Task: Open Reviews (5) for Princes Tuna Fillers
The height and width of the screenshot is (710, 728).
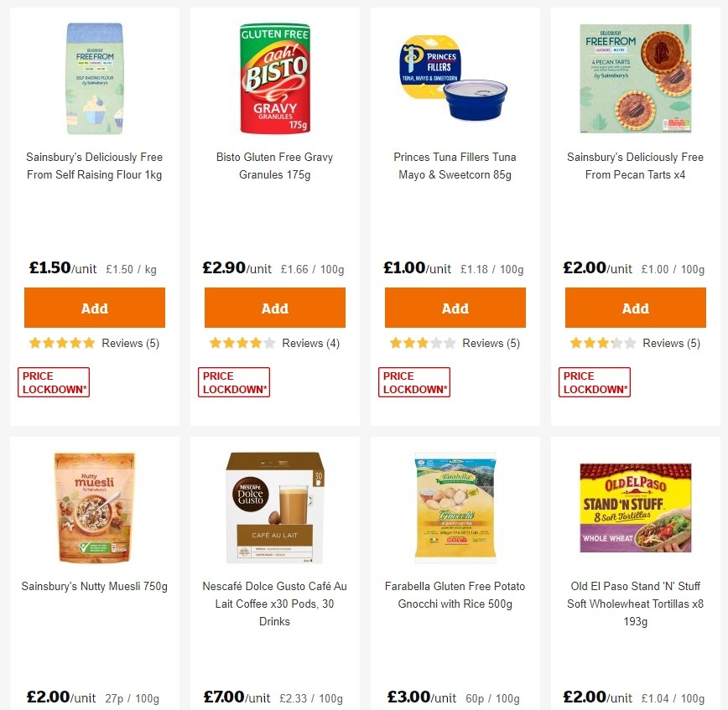Action: (x=491, y=343)
